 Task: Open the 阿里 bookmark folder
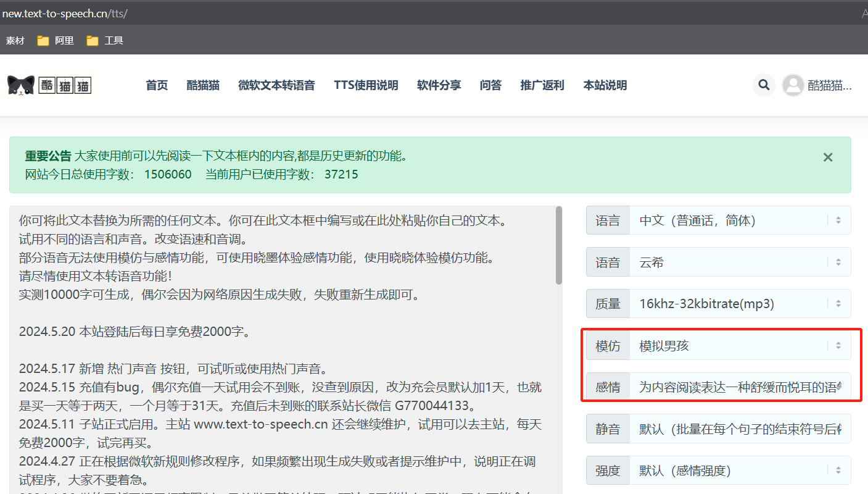click(56, 41)
